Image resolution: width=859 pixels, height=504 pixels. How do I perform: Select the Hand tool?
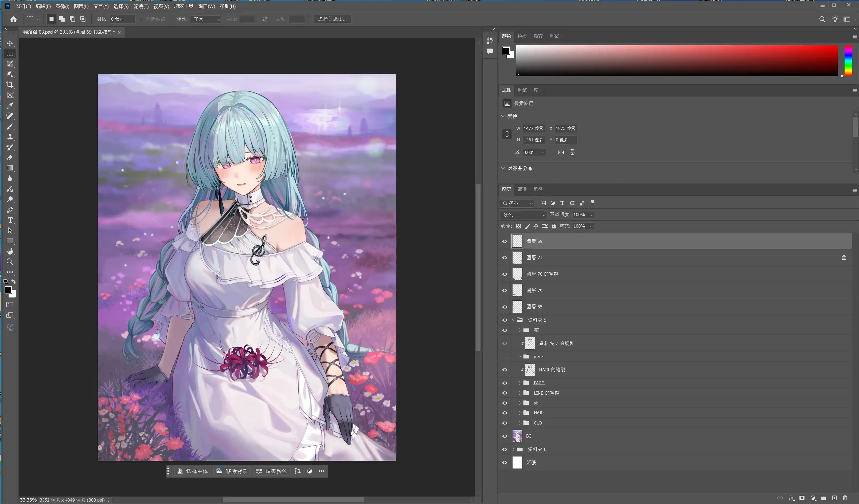(x=10, y=251)
